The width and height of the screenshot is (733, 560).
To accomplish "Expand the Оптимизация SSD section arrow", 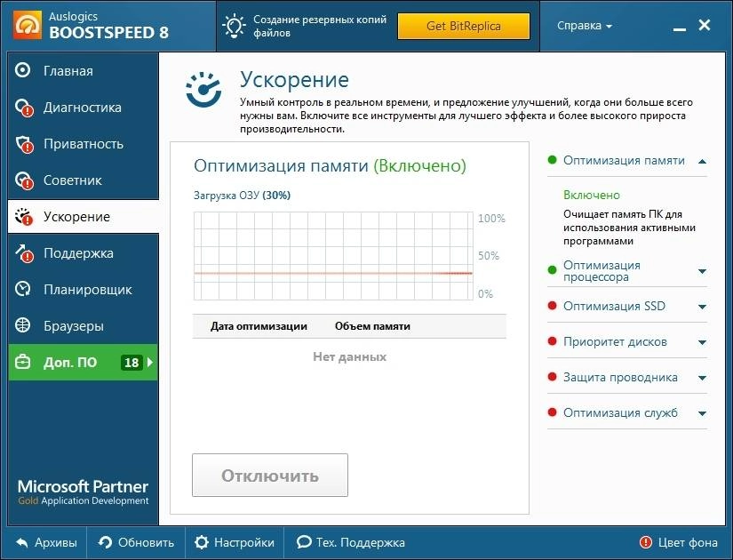I will coord(702,307).
